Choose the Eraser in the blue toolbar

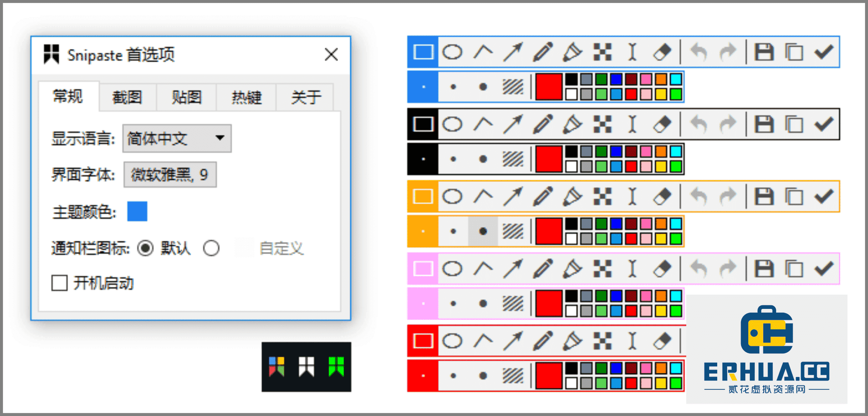662,52
